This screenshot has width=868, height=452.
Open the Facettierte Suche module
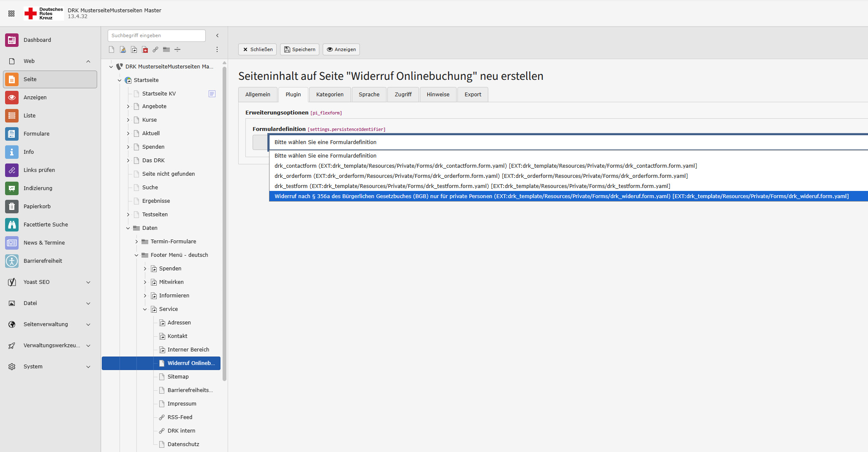(50, 225)
